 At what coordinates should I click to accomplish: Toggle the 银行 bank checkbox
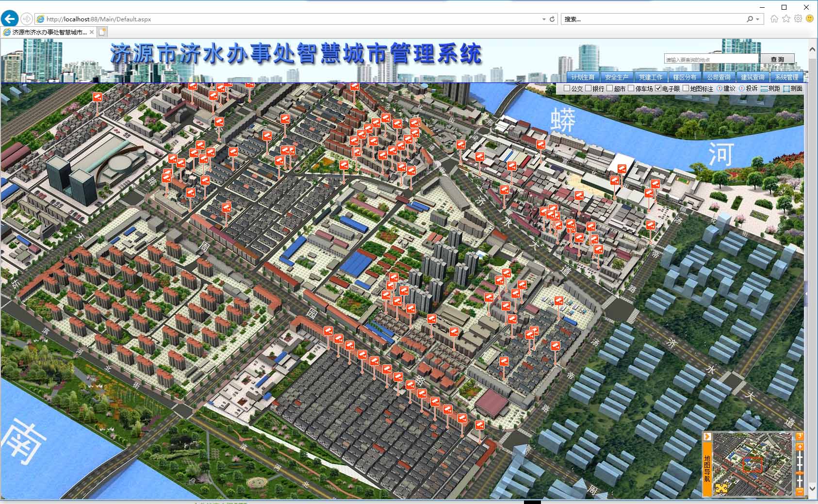[588, 88]
